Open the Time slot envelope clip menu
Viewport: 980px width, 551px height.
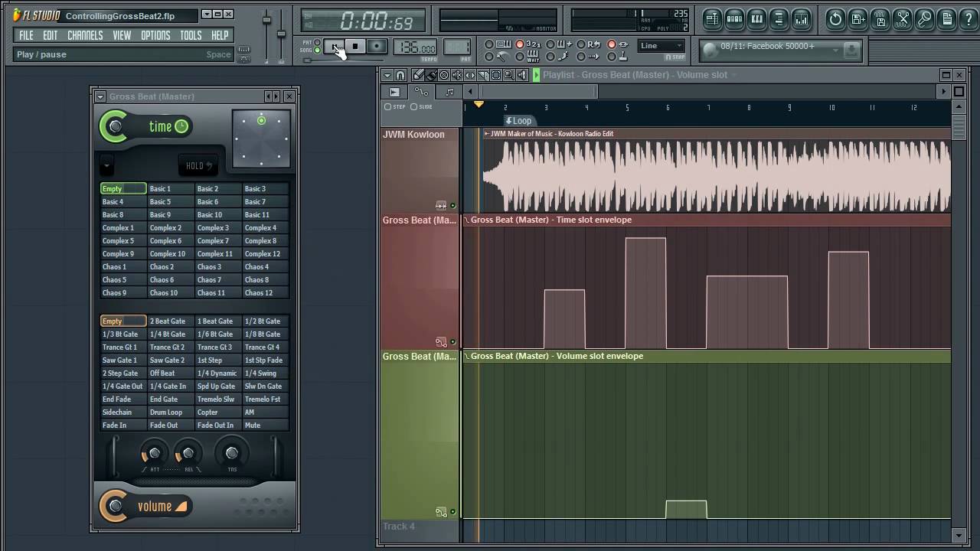coord(466,220)
